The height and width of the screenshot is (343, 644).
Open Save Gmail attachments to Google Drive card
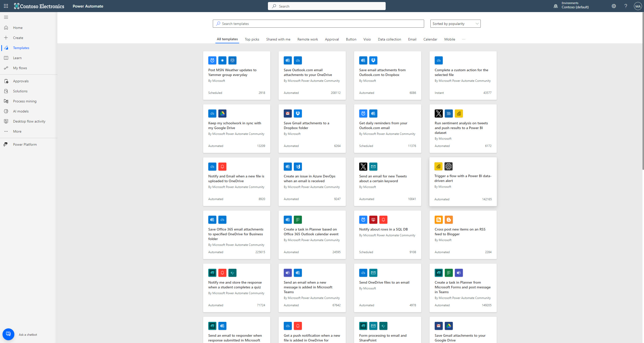click(x=463, y=330)
